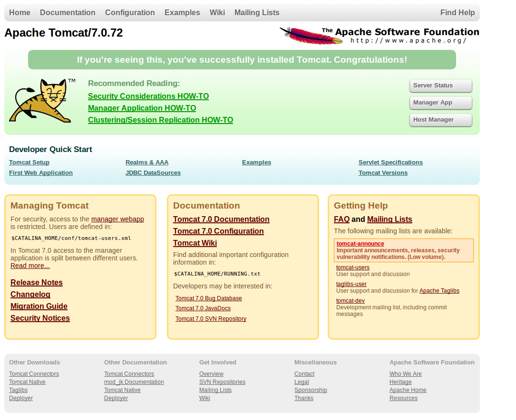Open the Host Manager button
The width and height of the screenshot is (516, 420).
[x=441, y=120]
